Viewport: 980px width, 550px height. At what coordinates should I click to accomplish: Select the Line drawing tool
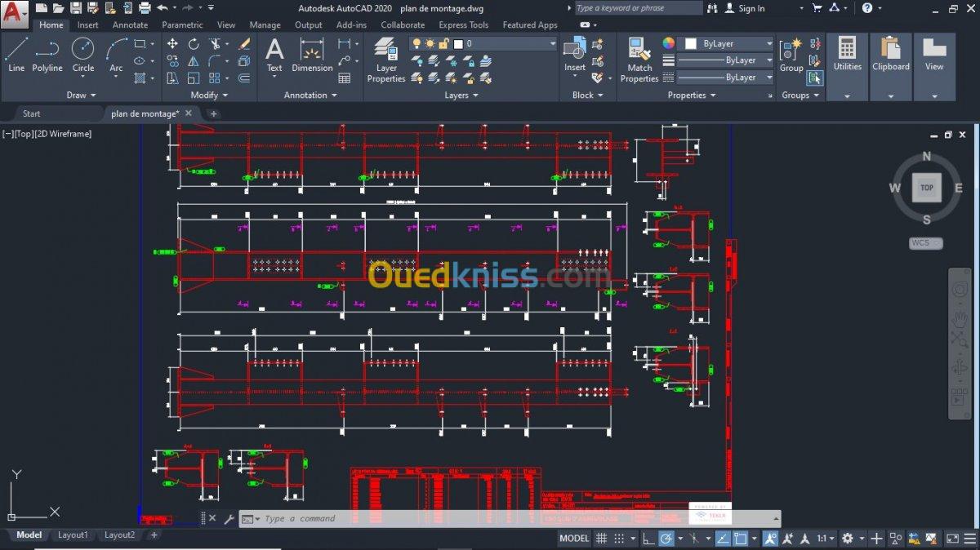tap(16, 54)
